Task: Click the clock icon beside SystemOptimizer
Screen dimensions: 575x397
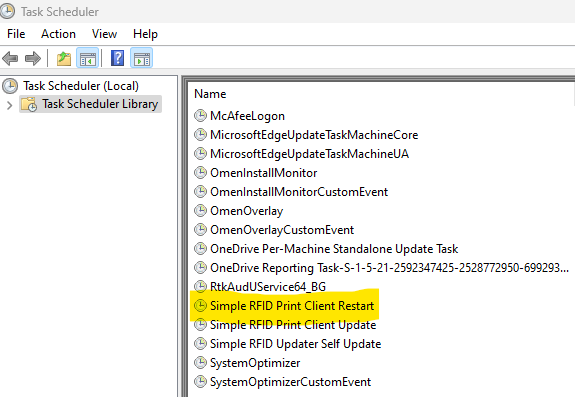Action: pyautogui.click(x=200, y=363)
